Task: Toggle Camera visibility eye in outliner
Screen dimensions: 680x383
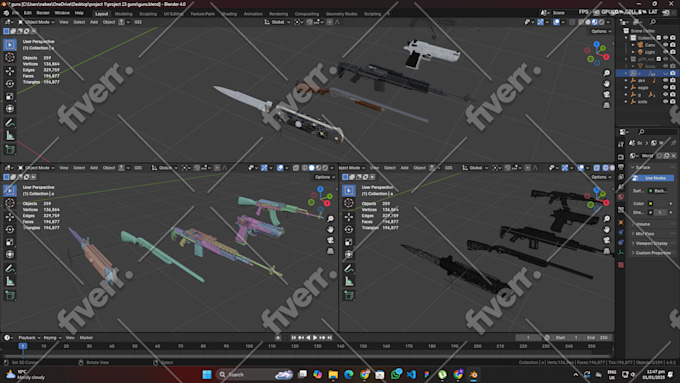Action: [666, 45]
